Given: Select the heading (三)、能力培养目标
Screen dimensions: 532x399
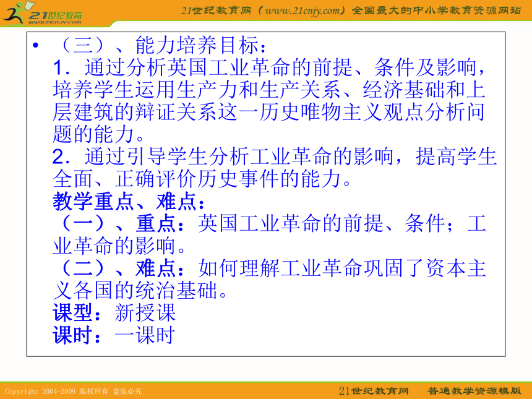Looking at the screenshot, I should (162, 45).
